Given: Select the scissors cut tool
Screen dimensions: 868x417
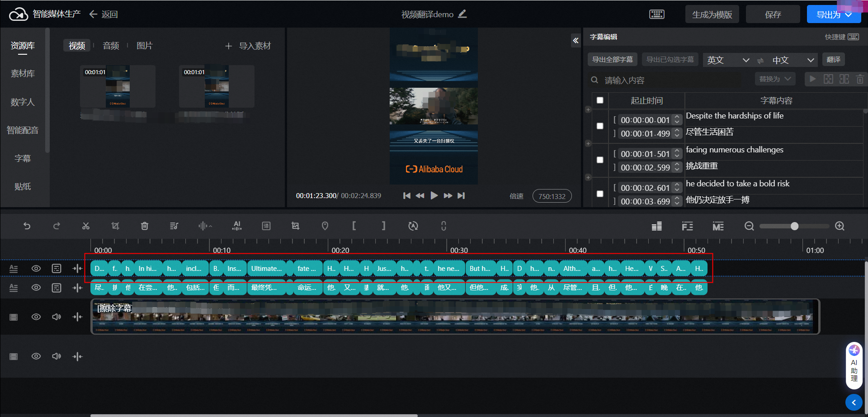Looking at the screenshot, I should point(86,226).
